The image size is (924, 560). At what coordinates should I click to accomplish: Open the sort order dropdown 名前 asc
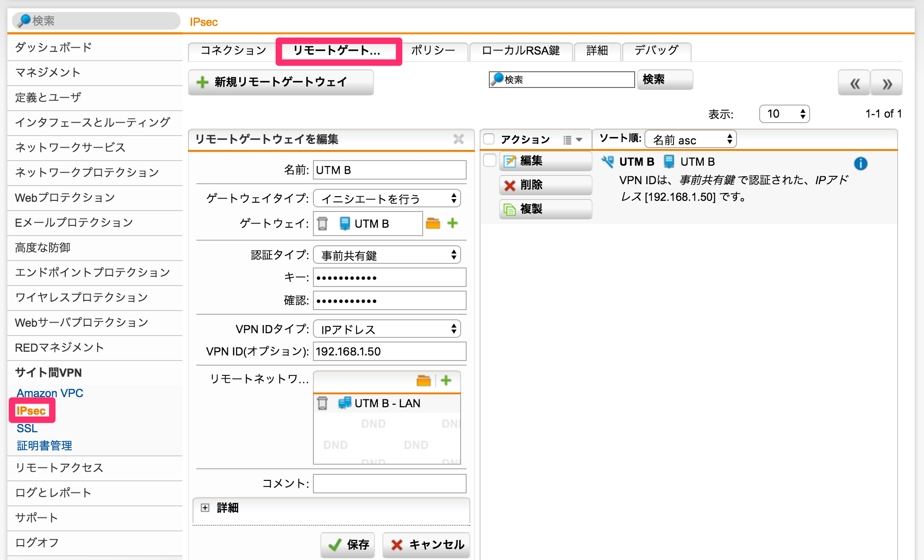(691, 139)
